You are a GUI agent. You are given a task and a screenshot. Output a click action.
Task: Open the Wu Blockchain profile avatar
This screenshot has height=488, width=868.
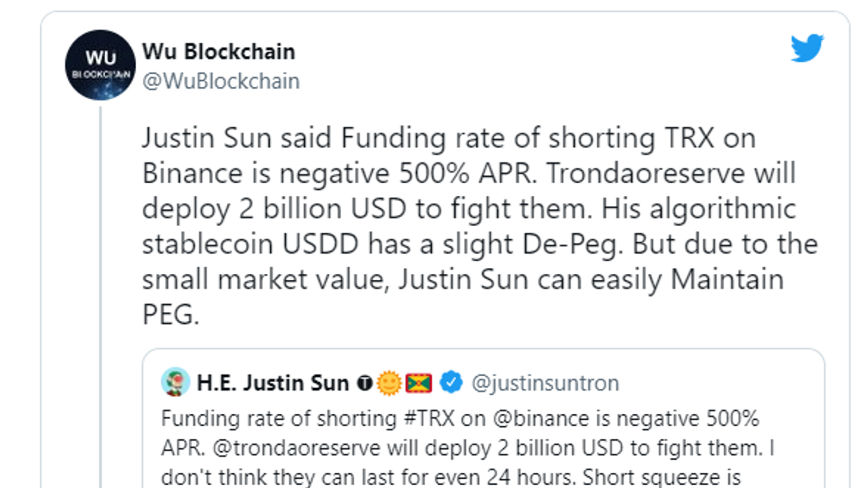[x=100, y=65]
